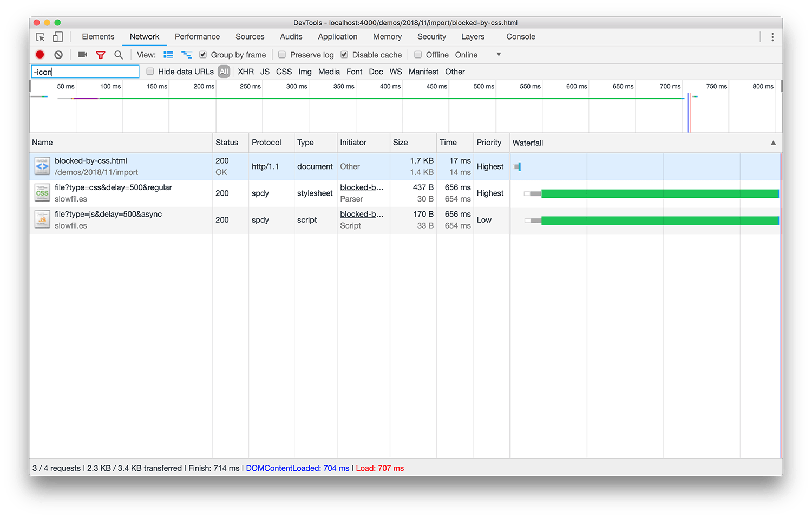Uncheck the Group by frame checkbox
This screenshot has width=812, height=518.
pos(203,55)
